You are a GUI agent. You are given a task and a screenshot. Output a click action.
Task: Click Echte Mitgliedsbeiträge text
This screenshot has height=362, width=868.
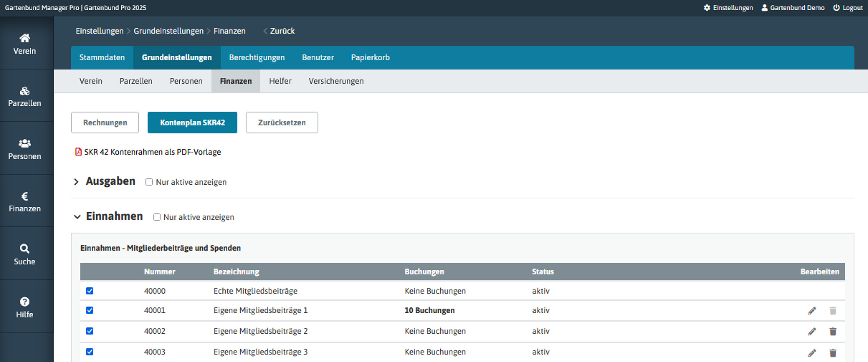(x=255, y=291)
